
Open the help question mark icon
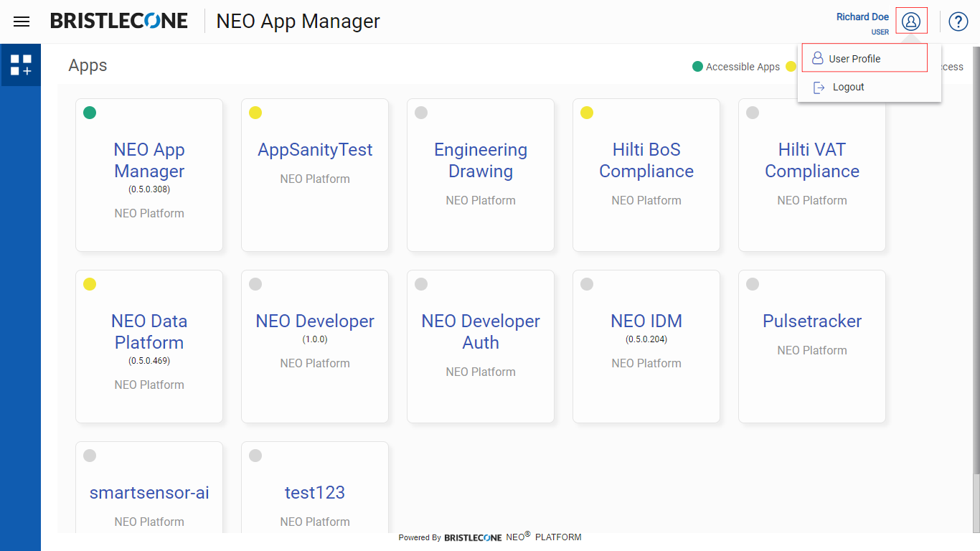pos(958,22)
